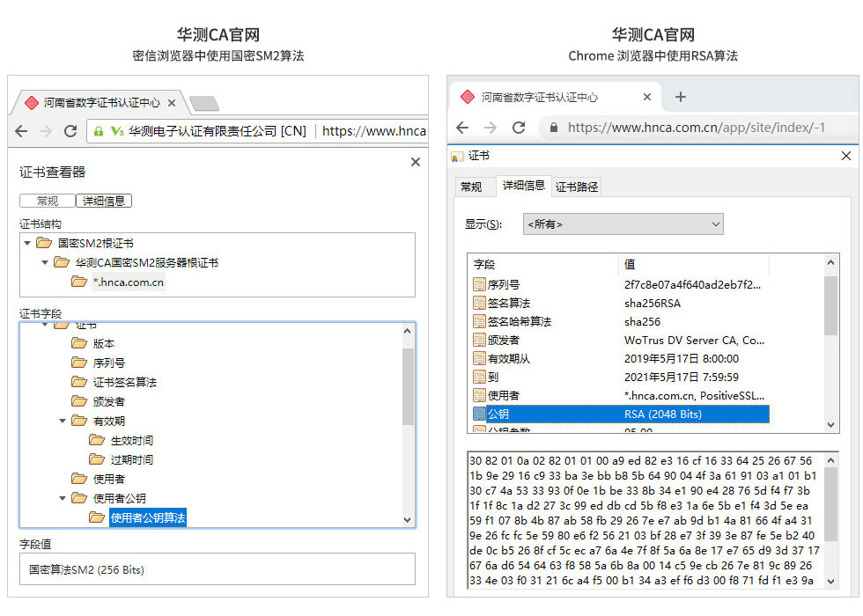The height and width of the screenshot is (616, 863).
Task: Select 版本 certificate field
Action: 104,344
